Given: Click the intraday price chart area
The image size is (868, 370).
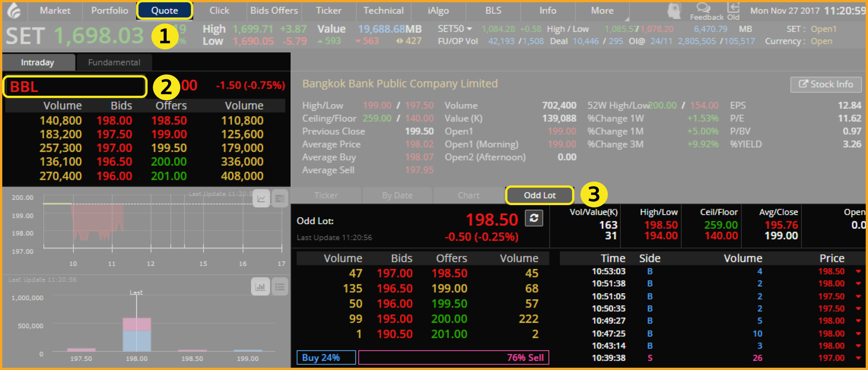Looking at the screenshot, I should [163, 222].
